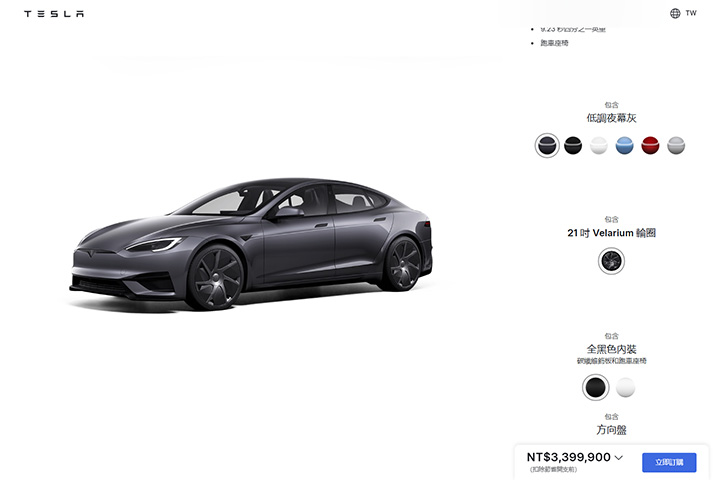Pick the blue paint swatch
Screen dimensions: 720x480
coord(624,146)
